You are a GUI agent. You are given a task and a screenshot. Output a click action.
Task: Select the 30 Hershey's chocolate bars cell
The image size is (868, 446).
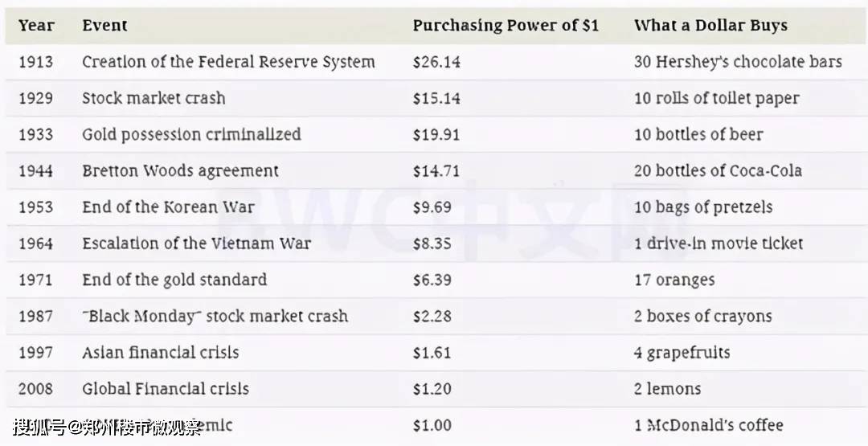coord(738,62)
